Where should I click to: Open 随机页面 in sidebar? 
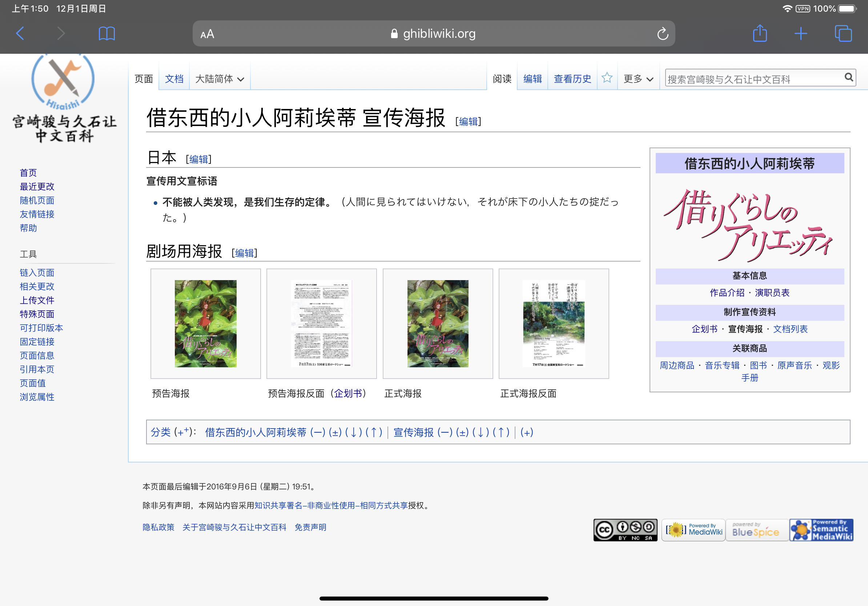(37, 200)
